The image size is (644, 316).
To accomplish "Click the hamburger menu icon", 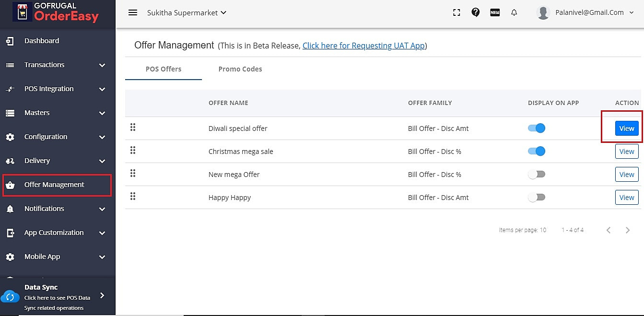I will click(x=133, y=13).
